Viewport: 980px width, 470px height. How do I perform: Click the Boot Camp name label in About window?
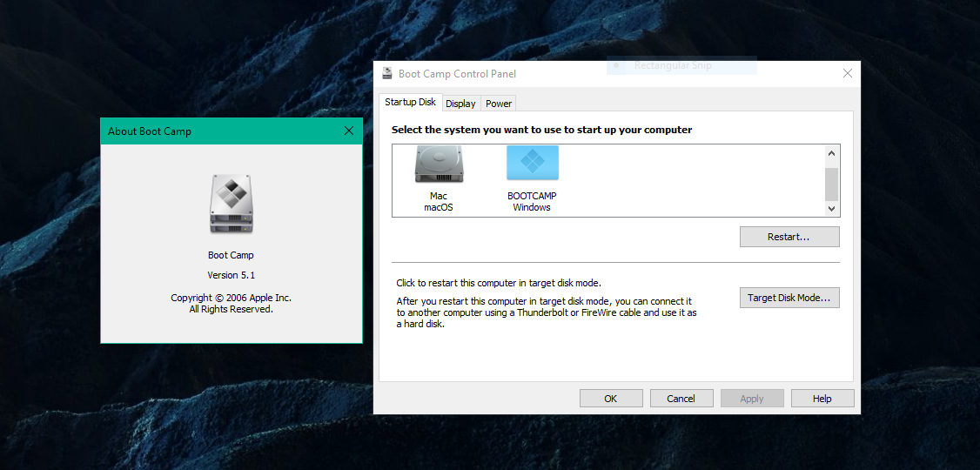[232, 255]
